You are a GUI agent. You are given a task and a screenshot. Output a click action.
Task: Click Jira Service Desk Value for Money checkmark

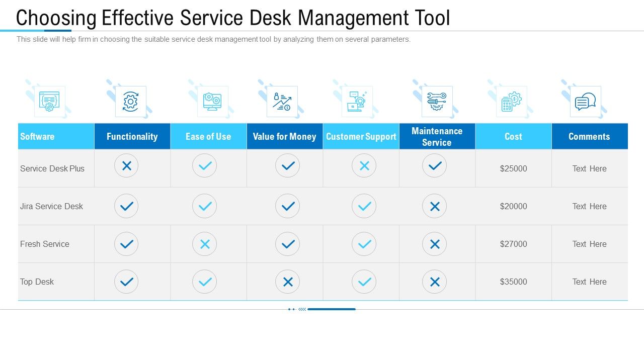click(288, 206)
